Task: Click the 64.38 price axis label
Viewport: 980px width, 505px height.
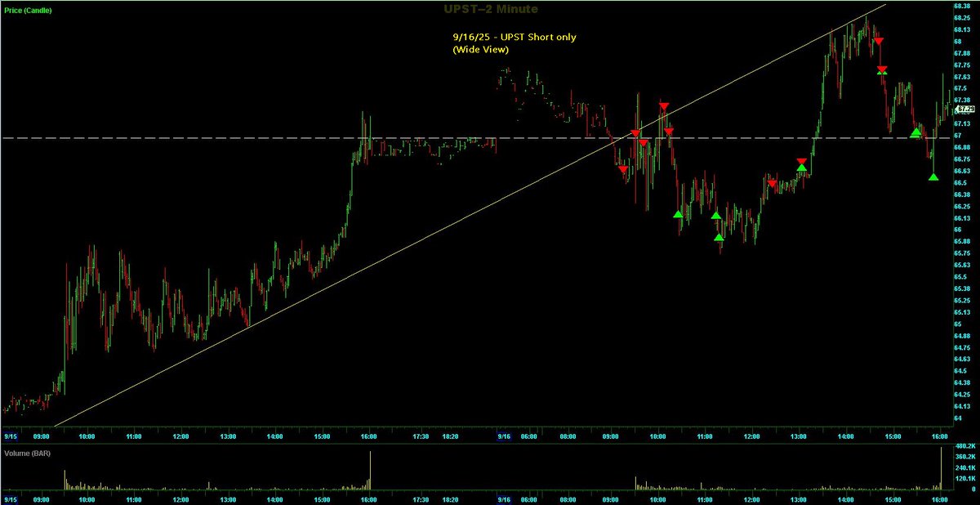Action: pos(961,383)
